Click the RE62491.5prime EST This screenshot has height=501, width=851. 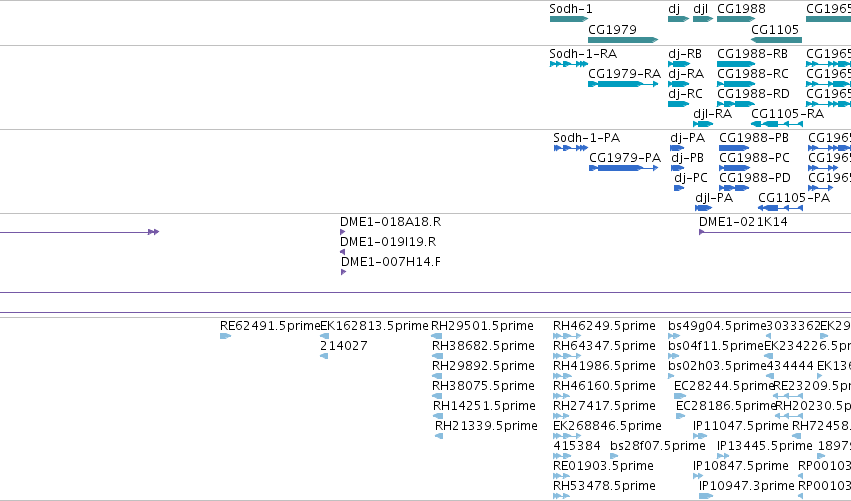pos(225,337)
